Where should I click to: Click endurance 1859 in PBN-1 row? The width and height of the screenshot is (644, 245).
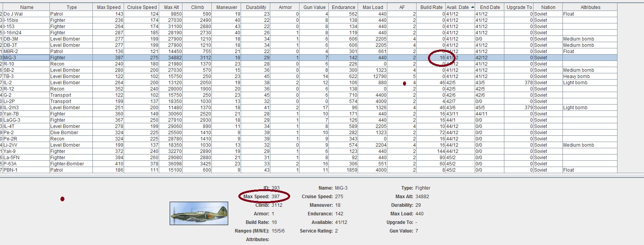344,170
